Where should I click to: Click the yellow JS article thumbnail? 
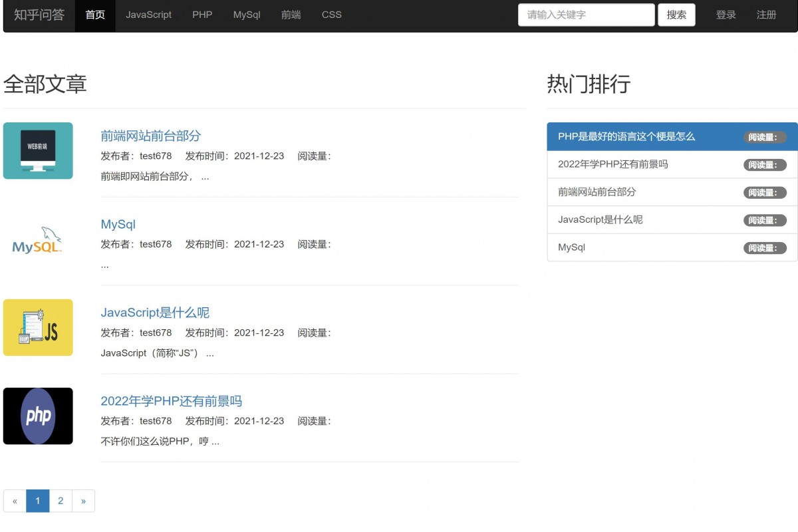[38, 327]
